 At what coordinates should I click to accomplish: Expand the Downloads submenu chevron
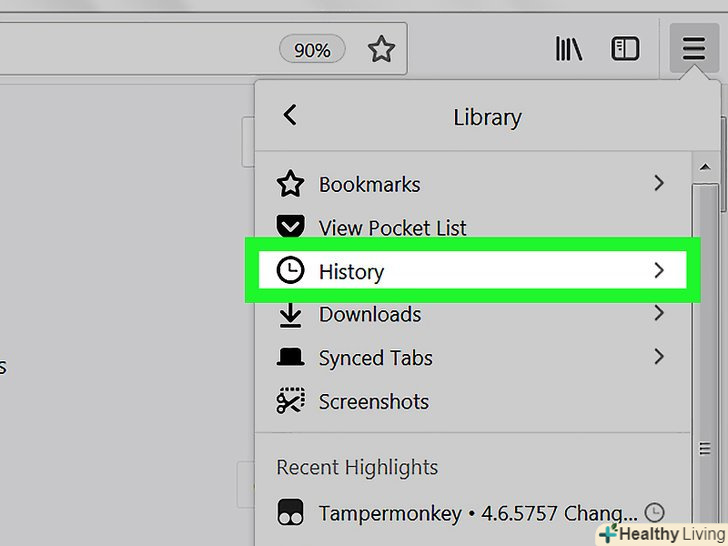658,313
